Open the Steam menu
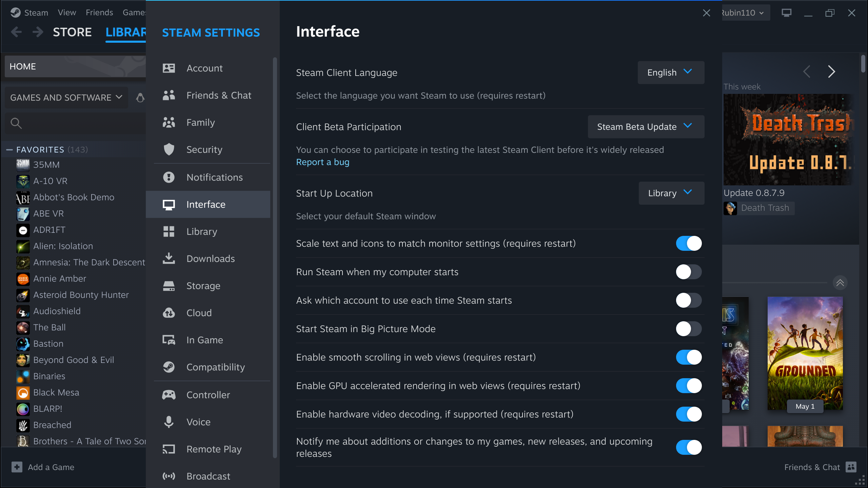 (x=36, y=13)
